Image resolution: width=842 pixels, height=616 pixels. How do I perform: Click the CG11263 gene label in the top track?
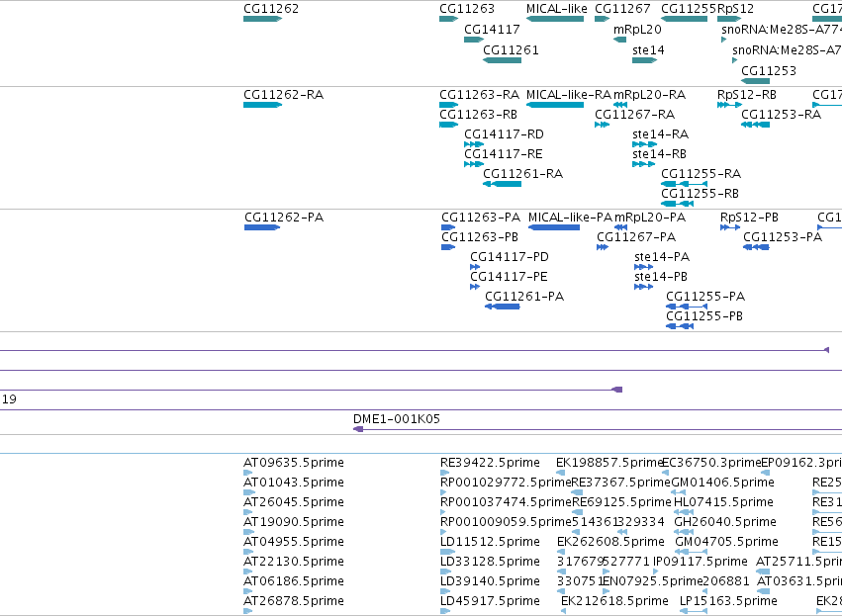coord(467,9)
